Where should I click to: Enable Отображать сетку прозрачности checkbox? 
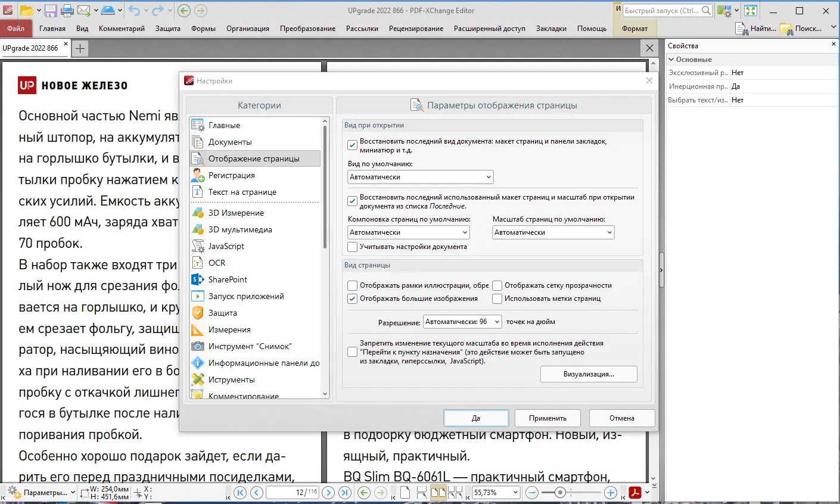click(x=497, y=285)
